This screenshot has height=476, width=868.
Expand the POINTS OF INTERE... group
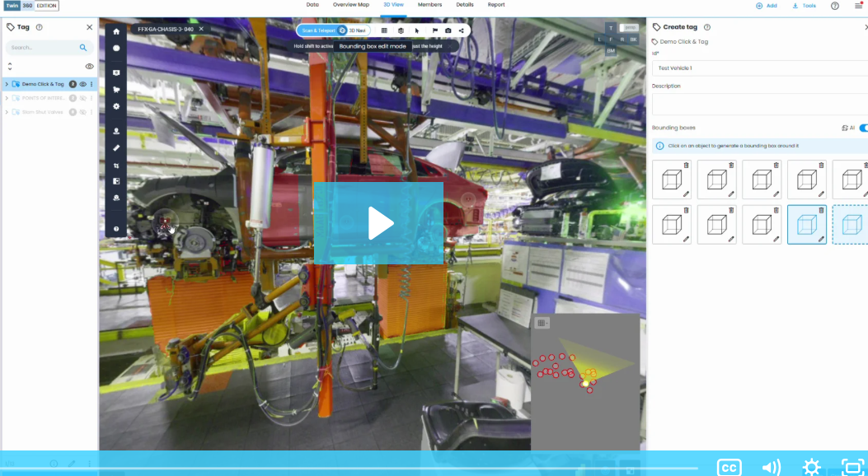coord(7,98)
